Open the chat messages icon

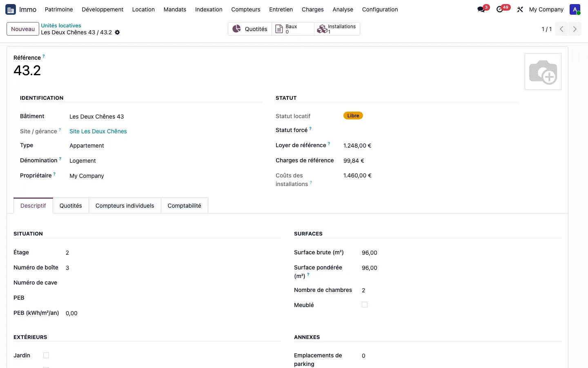(x=481, y=9)
